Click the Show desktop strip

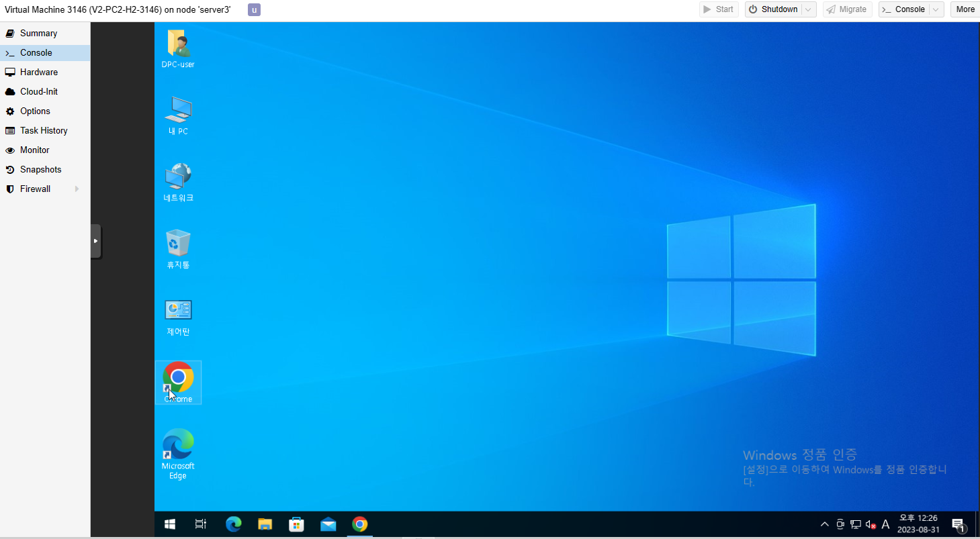click(x=977, y=524)
